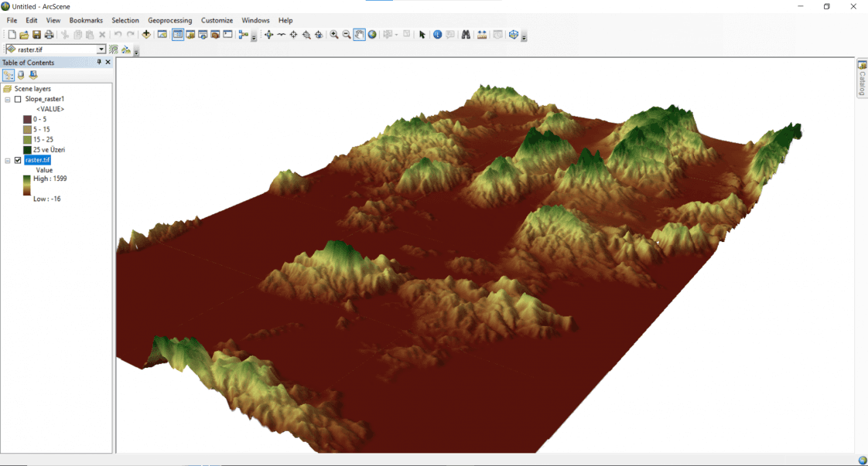Open the Find binoculars tool

pos(466,35)
